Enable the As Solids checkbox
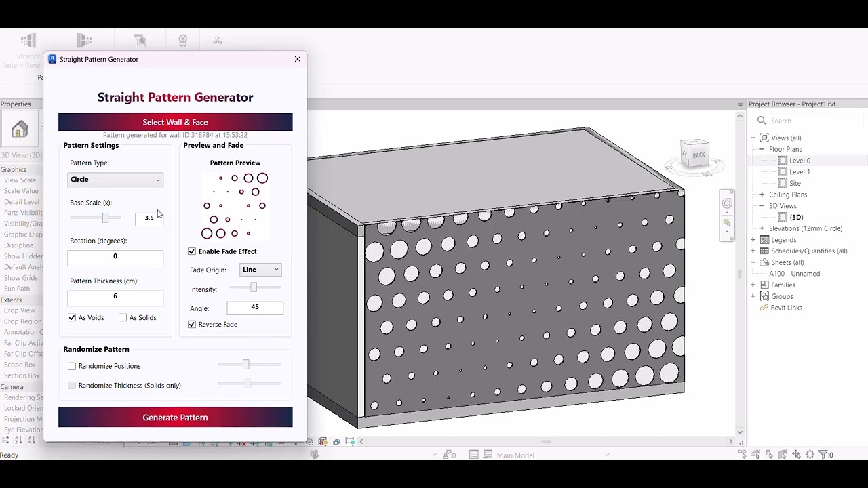This screenshot has height=488, width=868. 123,318
